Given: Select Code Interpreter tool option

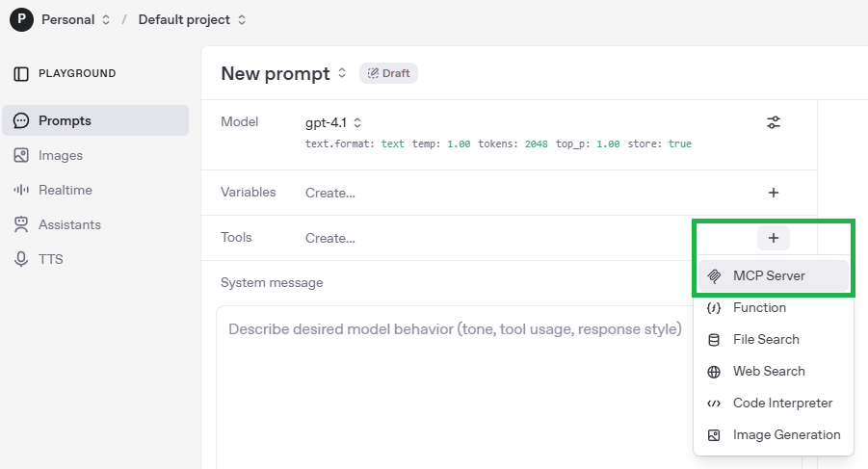Looking at the screenshot, I should tap(782, 404).
